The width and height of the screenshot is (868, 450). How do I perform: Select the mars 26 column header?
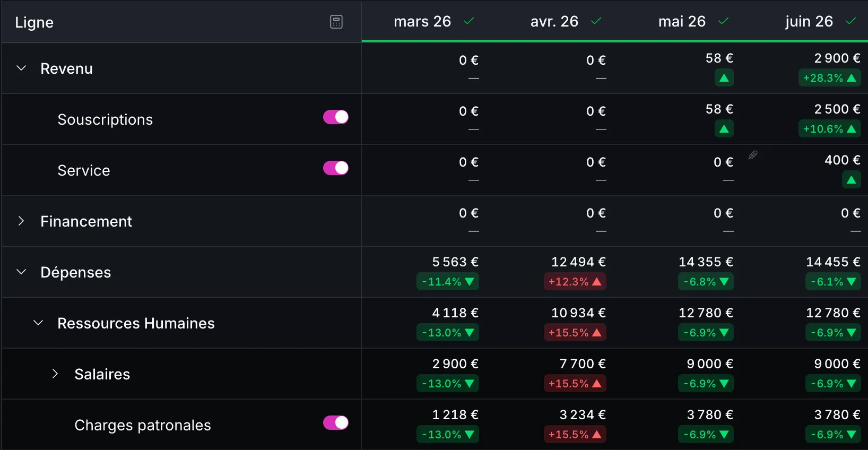(422, 21)
